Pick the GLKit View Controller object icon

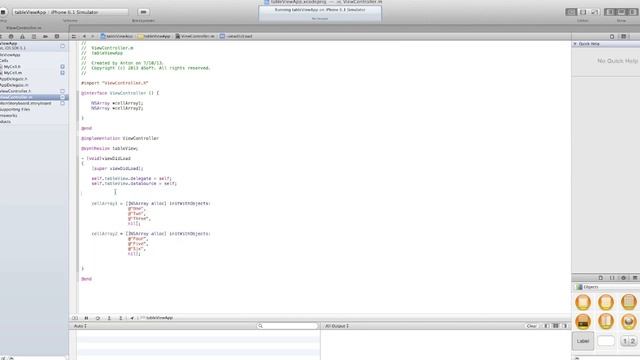pos(629,322)
